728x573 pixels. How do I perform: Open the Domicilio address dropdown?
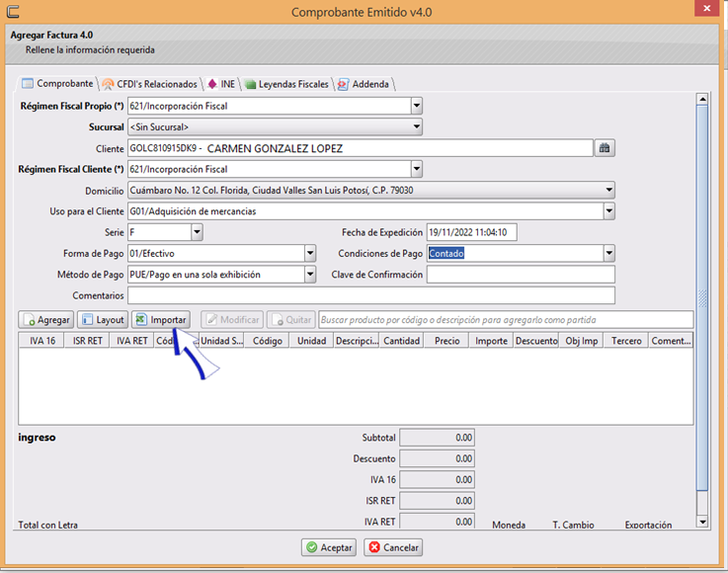click(608, 190)
